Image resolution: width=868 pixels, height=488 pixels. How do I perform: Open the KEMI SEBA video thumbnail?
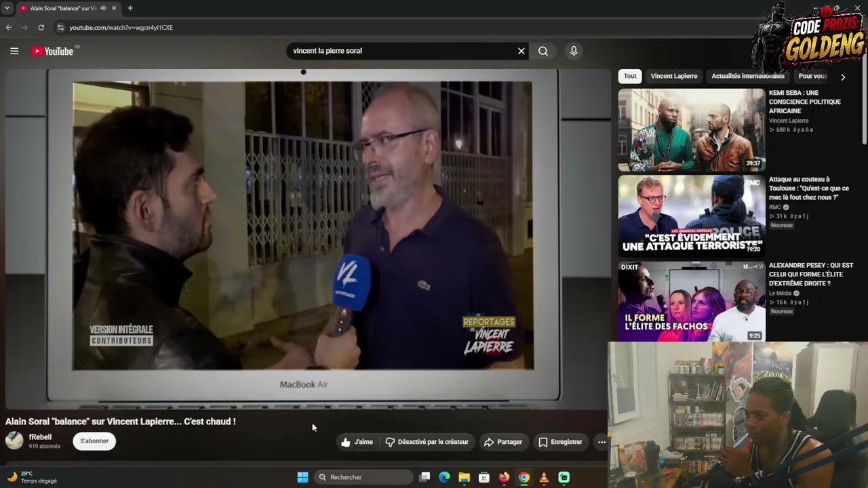pyautogui.click(x=691, y=130)
